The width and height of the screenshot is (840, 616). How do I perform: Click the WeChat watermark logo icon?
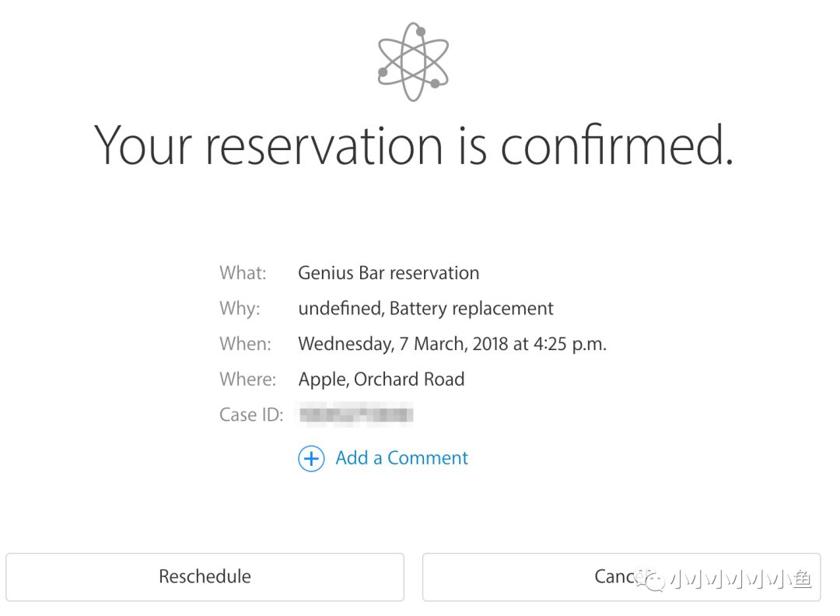click(652, 579)
